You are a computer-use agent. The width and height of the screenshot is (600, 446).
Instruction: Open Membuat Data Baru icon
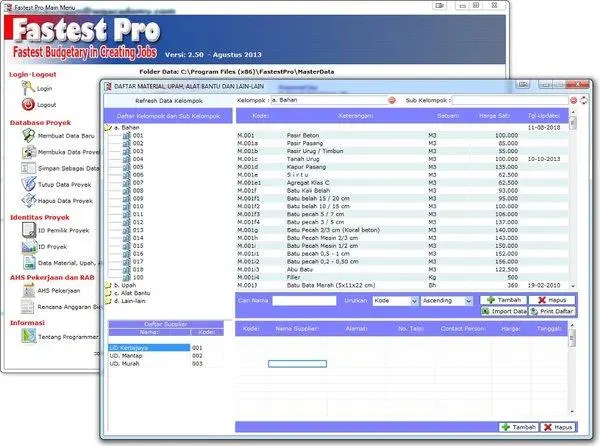[29, 136]
